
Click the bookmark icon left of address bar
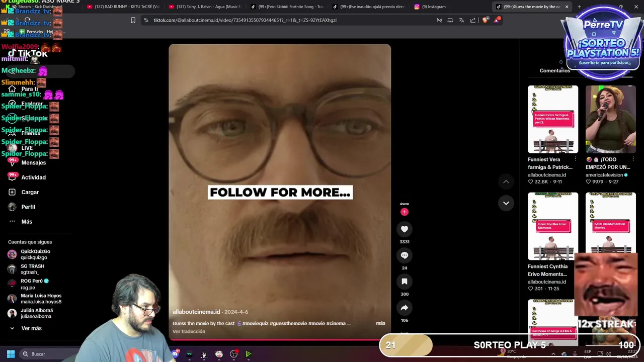[133, 20]
